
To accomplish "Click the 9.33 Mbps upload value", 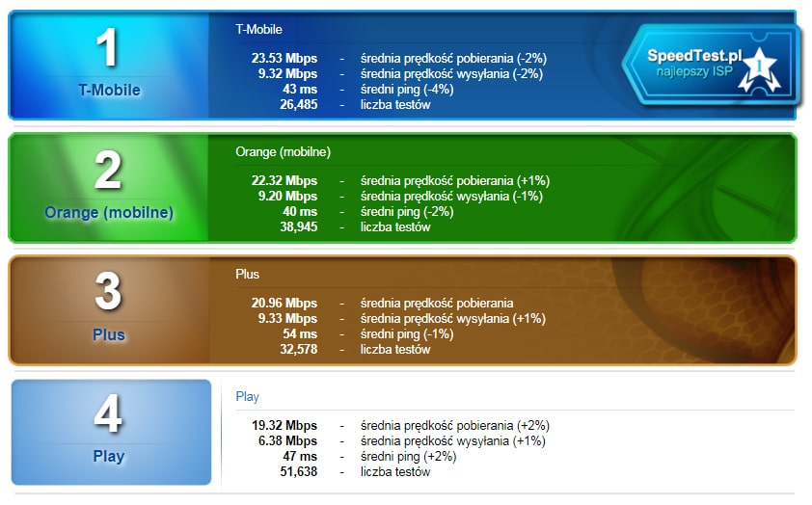I will 287,319.
